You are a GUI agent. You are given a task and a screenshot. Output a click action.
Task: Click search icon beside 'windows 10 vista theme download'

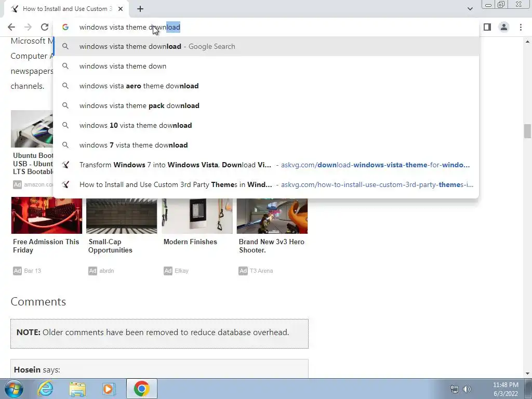click(65, 125)
